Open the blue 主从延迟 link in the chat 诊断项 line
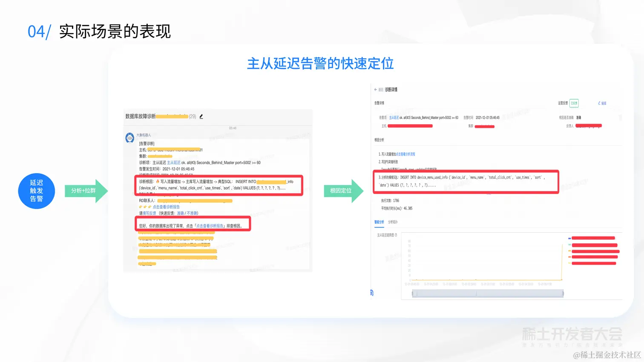Image resolution: width=644 pixels, height=362 pixels. [173, 163]
